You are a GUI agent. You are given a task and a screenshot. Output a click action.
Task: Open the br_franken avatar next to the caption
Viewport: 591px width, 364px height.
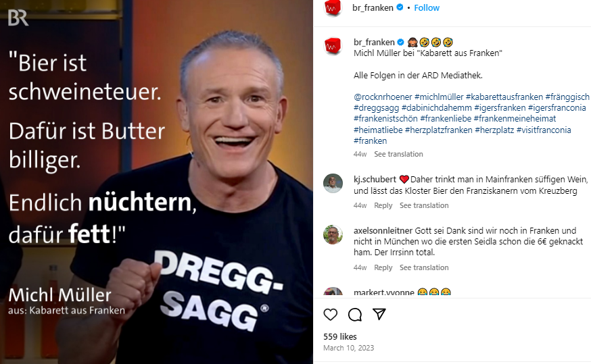pyautogui.click(x=333, y=46)
